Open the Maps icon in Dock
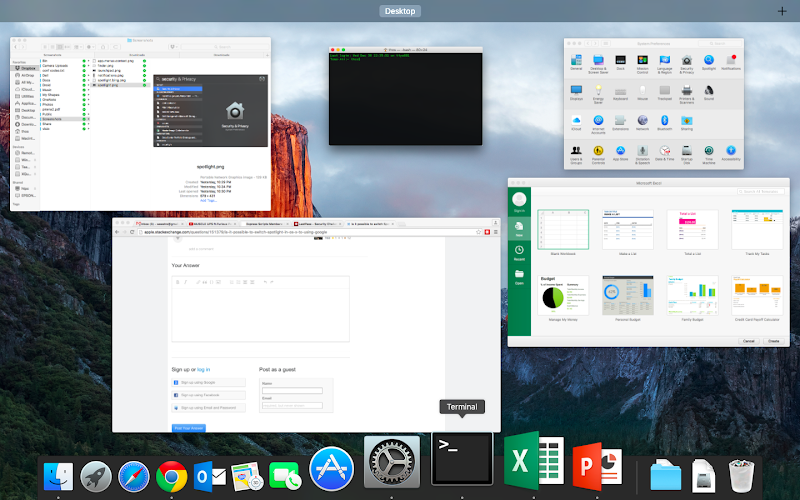The height and width of the screenshot is (500, 800). (x=247, y=477)
